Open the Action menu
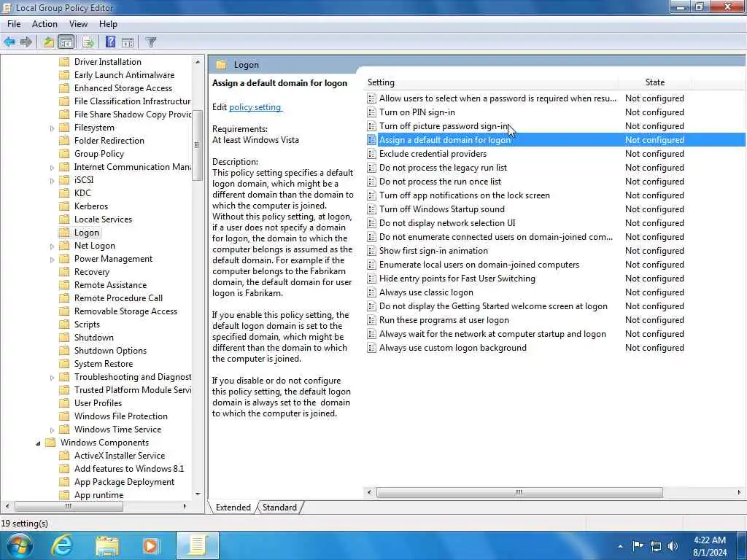 click(44, 24)
